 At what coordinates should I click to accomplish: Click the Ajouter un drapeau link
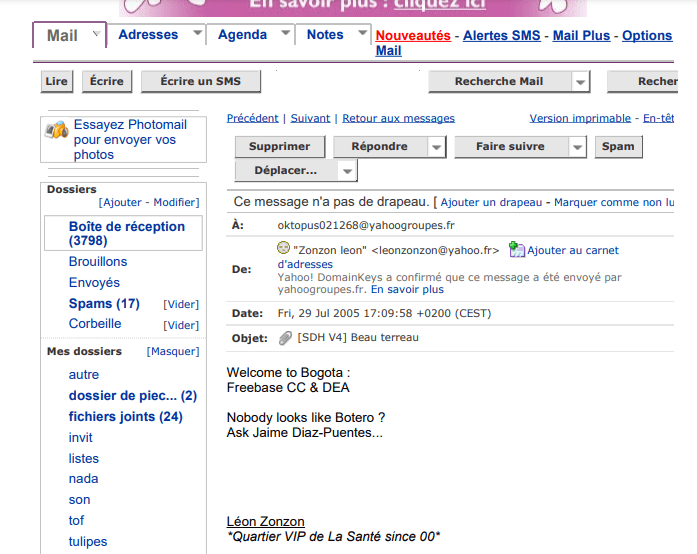point(491,202)
